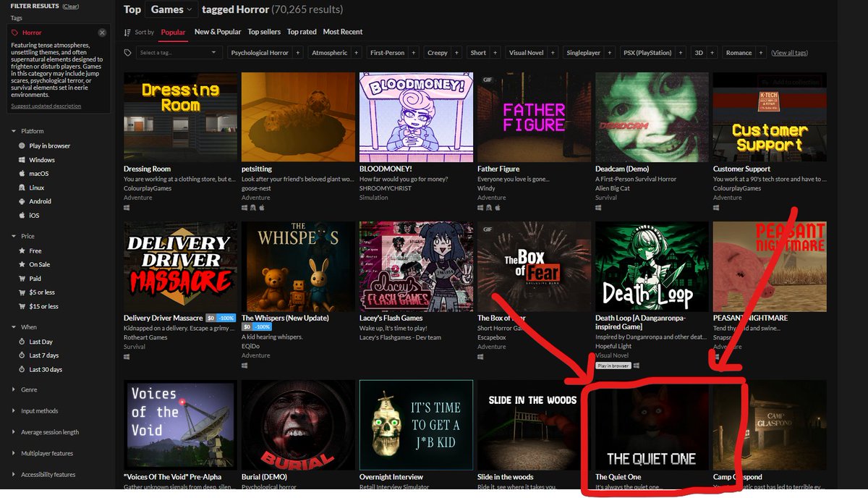Open the Father Figure title link

[x=498, y=169]
